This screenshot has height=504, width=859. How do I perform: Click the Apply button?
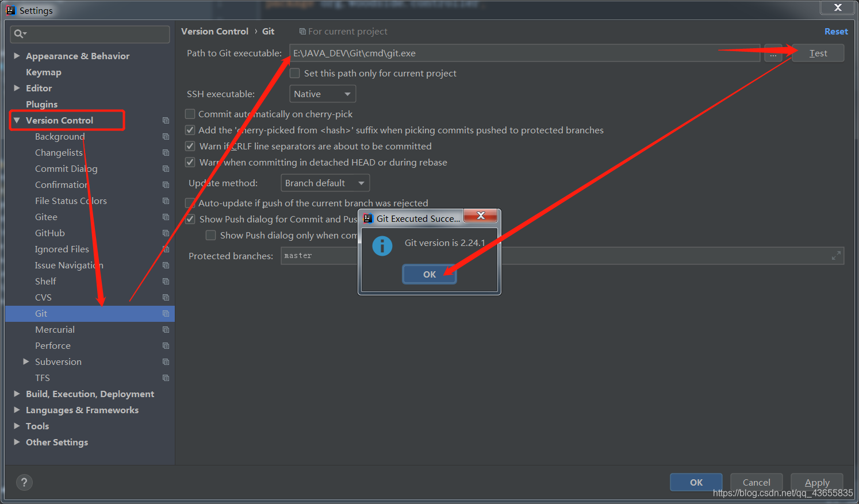[x=817, y=483]
